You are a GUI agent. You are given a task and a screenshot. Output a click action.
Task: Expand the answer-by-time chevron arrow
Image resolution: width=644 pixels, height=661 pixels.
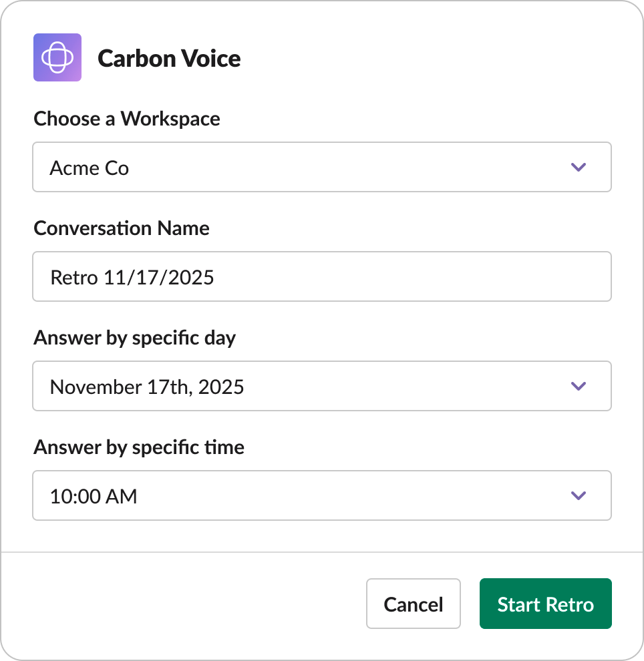point(579,495)
